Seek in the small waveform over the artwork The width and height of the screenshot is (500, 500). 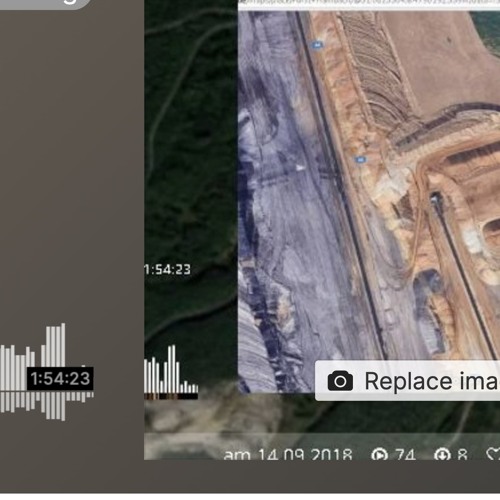point(171,369)
